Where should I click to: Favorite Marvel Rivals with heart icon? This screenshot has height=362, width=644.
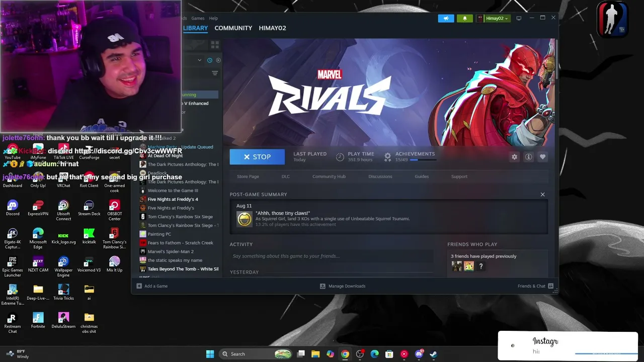click(x=542, y=157)
